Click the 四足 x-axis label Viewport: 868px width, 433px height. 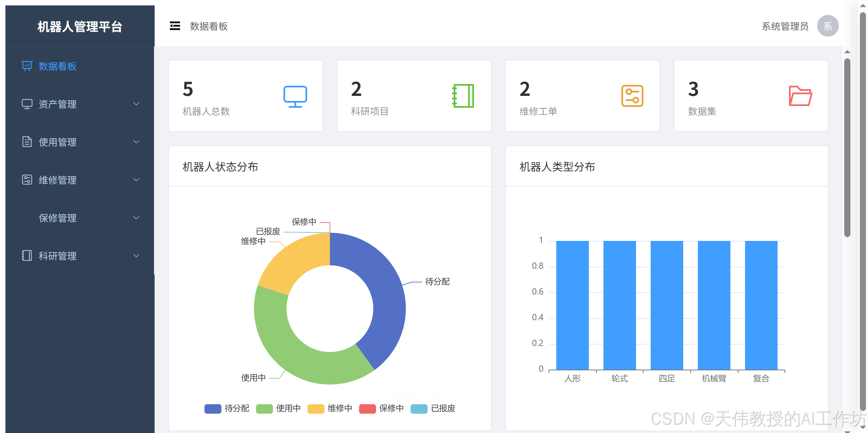(667, 378)
